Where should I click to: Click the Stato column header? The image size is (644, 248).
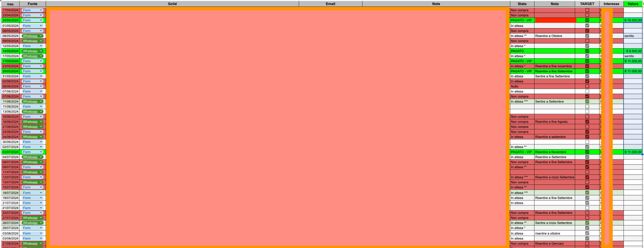522,4
